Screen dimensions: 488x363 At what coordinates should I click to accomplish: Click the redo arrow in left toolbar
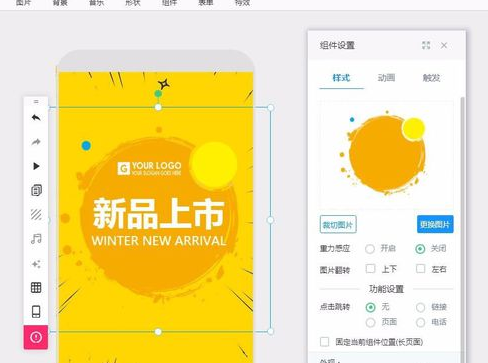[36, 142]
